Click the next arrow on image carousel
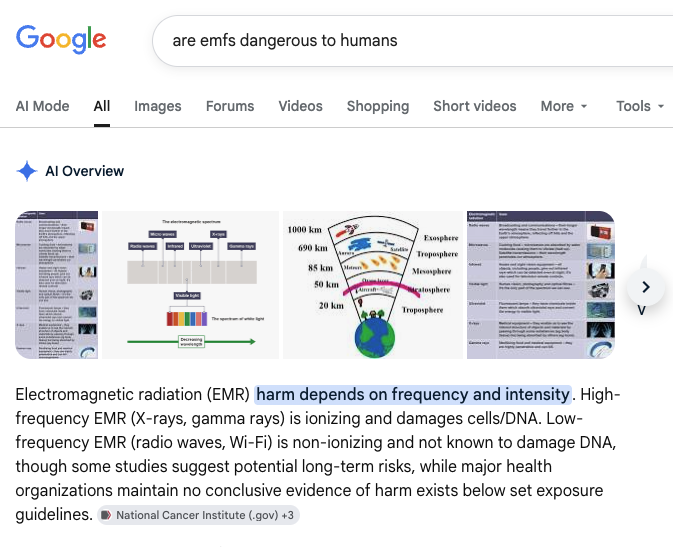 tap(646, 287)
